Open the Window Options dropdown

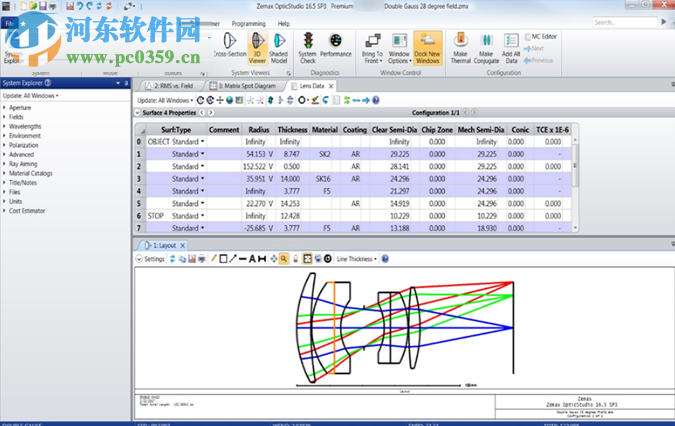click(x=399, y=48)
